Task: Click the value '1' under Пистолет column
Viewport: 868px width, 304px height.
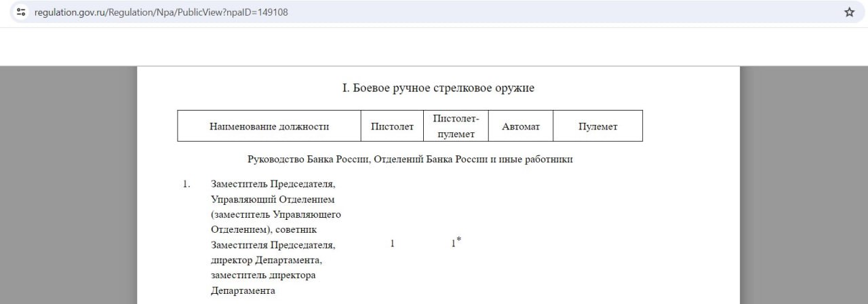Action: pos(392,244)
